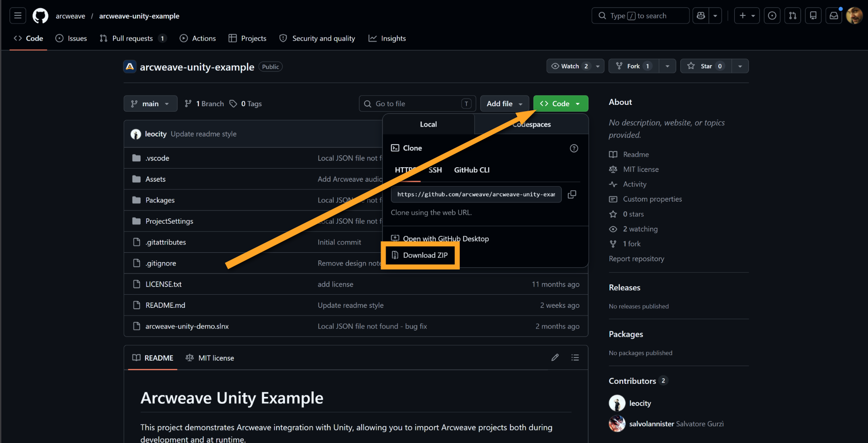Star the repository
The image size is (868, 443).
pos(706,66)
